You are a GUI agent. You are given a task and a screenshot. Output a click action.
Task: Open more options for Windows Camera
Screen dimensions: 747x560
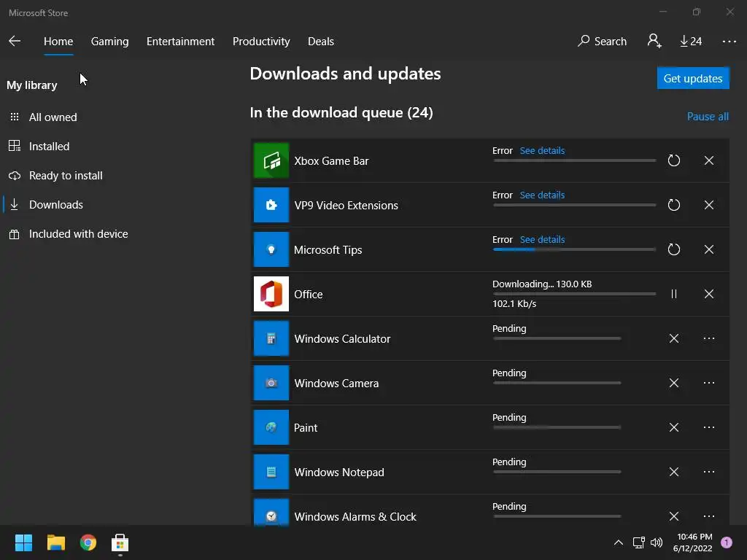click(709, 383)
